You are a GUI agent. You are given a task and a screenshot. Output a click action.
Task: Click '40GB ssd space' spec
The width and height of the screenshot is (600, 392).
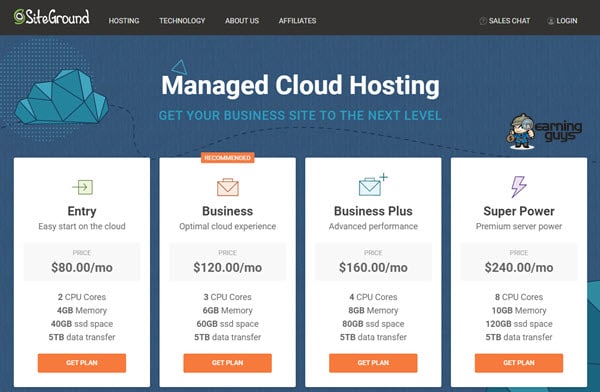pos(82,324)
